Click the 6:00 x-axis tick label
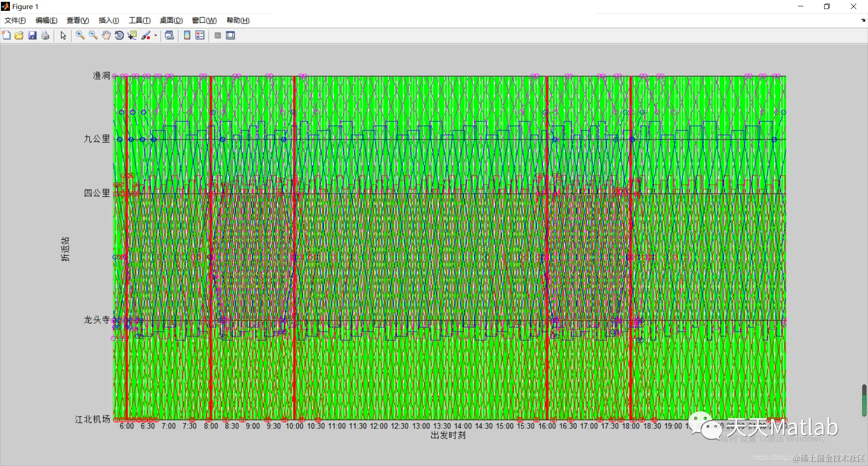Screen dimensions: 868x466 (127, 426)
